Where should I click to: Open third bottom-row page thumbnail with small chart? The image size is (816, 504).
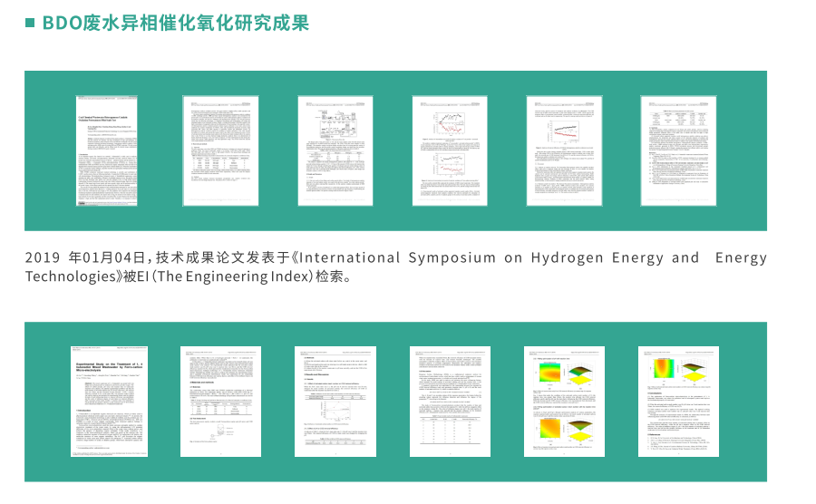point(335,401)
